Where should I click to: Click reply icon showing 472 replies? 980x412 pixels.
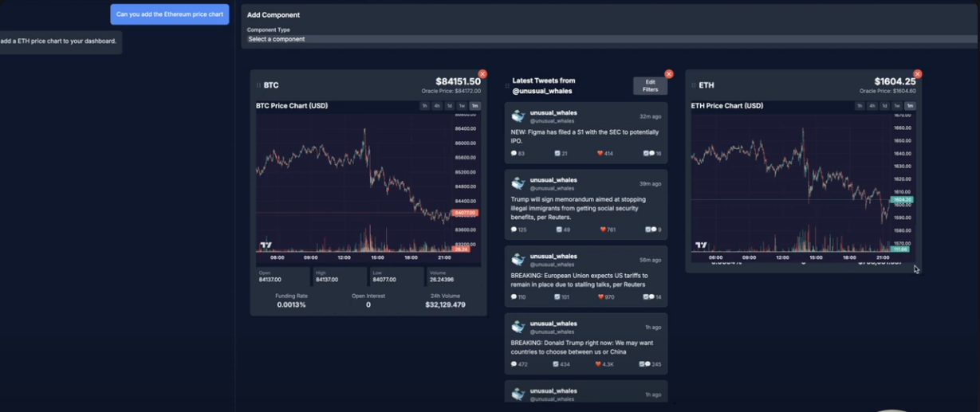(x=514, y=364)
